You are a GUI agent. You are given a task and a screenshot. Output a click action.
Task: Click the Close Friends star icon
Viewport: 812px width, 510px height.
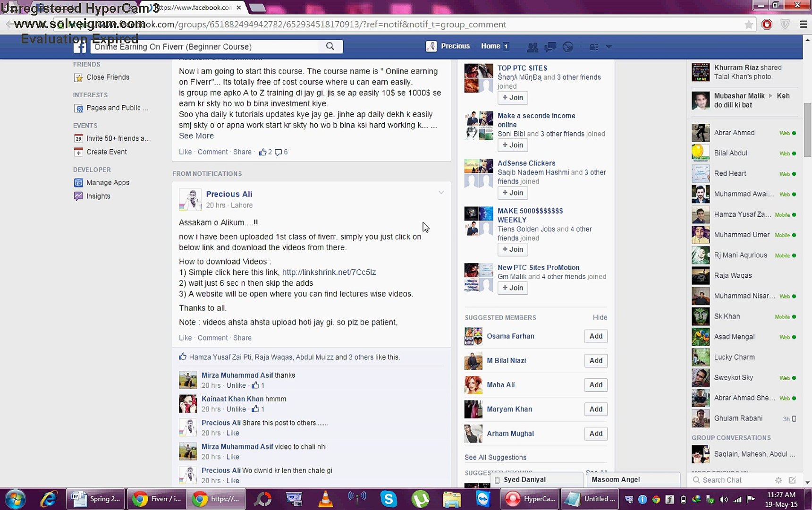78,77
